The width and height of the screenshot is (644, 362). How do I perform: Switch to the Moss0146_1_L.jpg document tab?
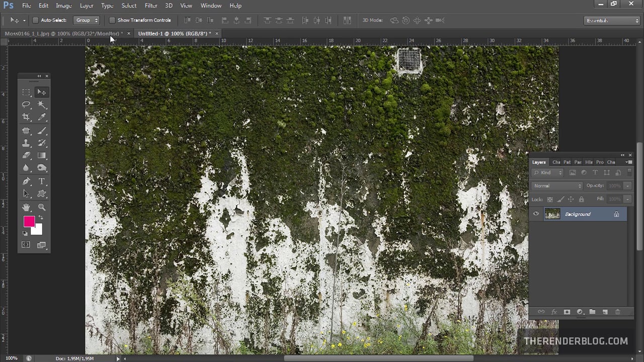[64, 33]
